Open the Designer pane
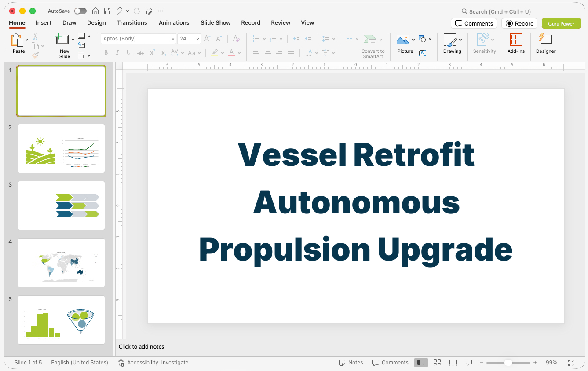 click(x=546, y=44)
